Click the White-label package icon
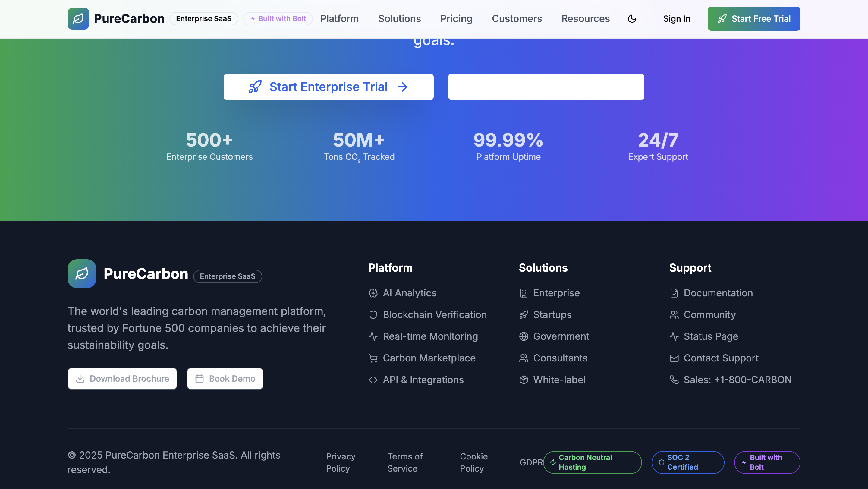Screen dimensions: 868x489 pyautogui.click(x=523, y=380)
